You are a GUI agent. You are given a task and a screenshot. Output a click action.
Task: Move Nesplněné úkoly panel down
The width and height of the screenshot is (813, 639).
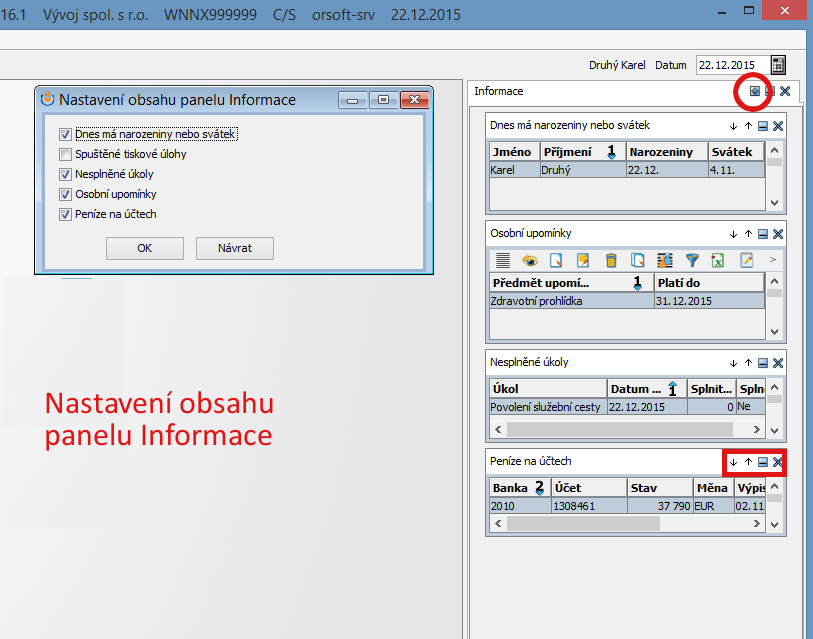(x=733, y=362)
